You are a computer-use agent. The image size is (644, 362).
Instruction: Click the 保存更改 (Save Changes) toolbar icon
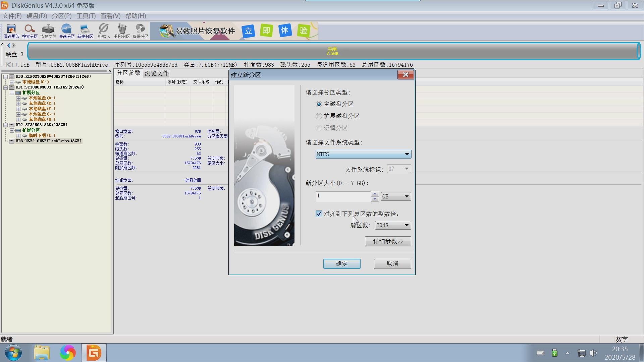coord(11,31)
